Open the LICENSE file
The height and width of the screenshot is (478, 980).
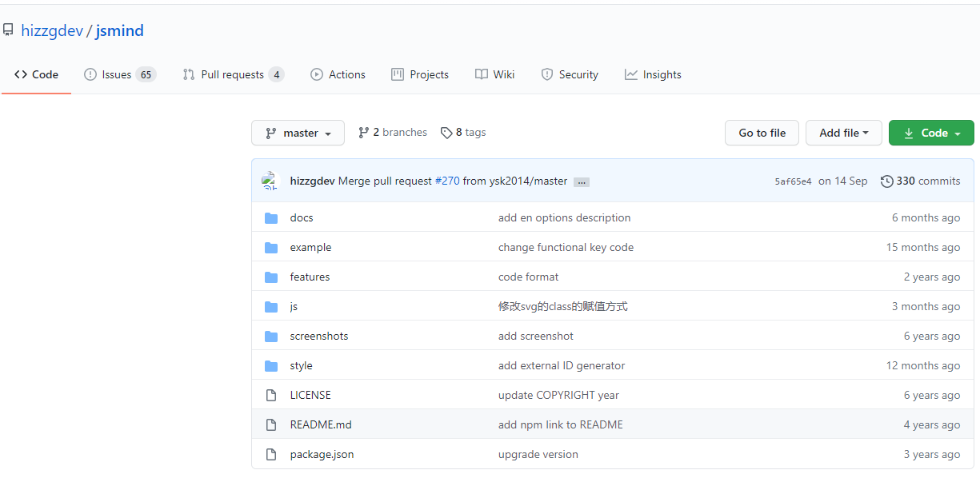pyautogui.click(x=310, y=395)
